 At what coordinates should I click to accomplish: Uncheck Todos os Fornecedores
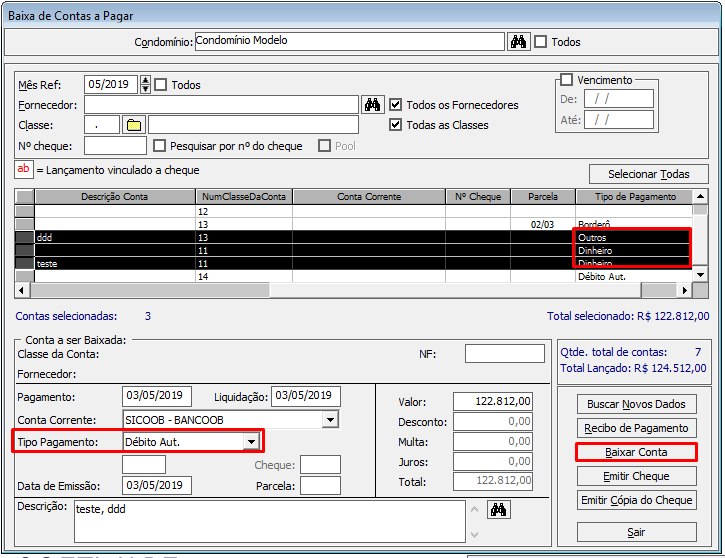point(395,105)
